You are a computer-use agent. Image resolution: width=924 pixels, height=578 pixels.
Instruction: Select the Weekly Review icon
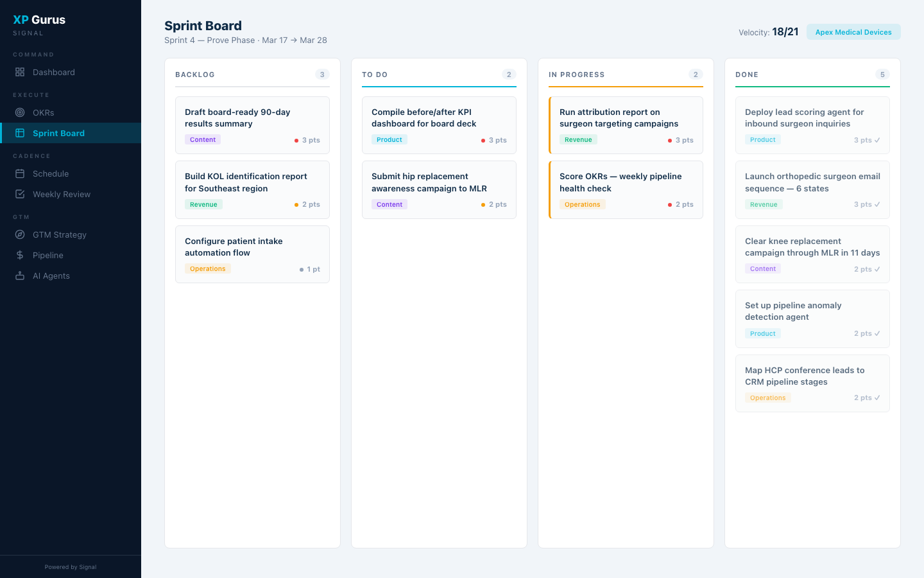click(x=20, y=194)
